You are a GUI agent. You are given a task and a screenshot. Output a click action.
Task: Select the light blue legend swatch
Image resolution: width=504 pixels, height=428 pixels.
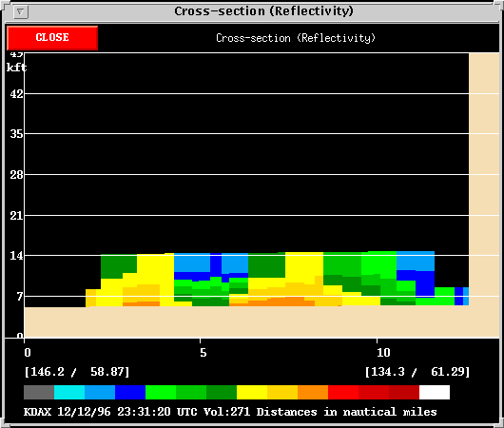(x=100, y=392)
